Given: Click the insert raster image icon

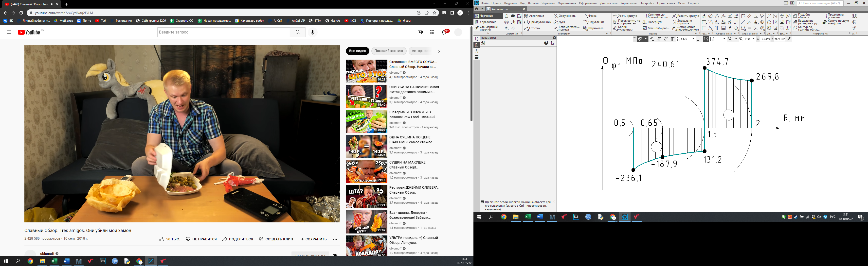Looking at the screenshot, I should 782,22.
